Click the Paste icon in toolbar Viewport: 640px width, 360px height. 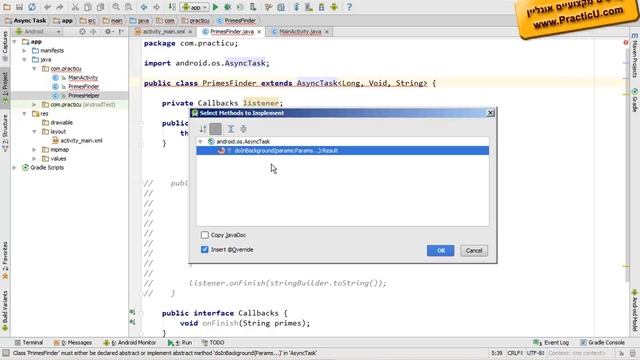[100, 7]
